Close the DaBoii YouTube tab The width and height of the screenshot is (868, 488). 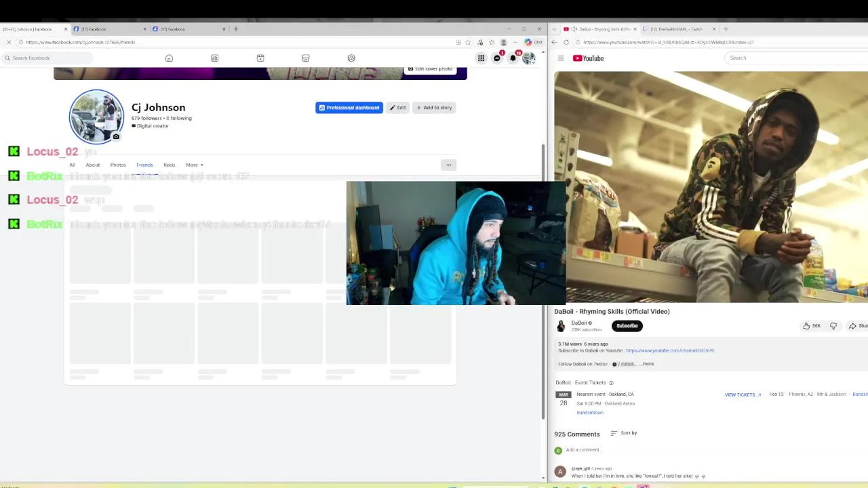point(635,29)
